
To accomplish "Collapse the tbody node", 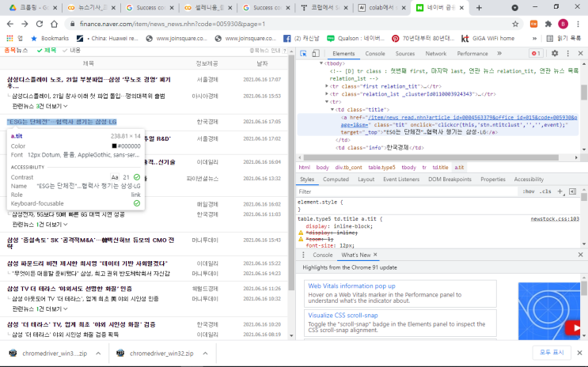I will click(x=321, y=63).
